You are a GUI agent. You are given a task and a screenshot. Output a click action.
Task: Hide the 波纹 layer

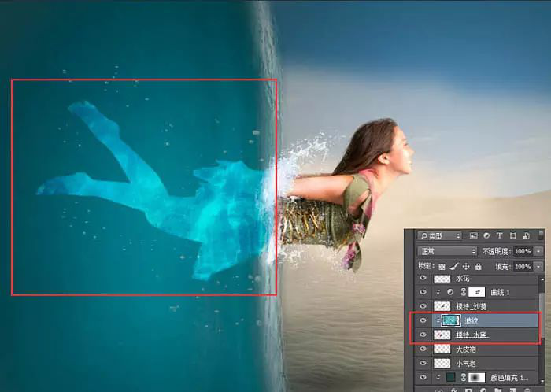coord(423,320)
